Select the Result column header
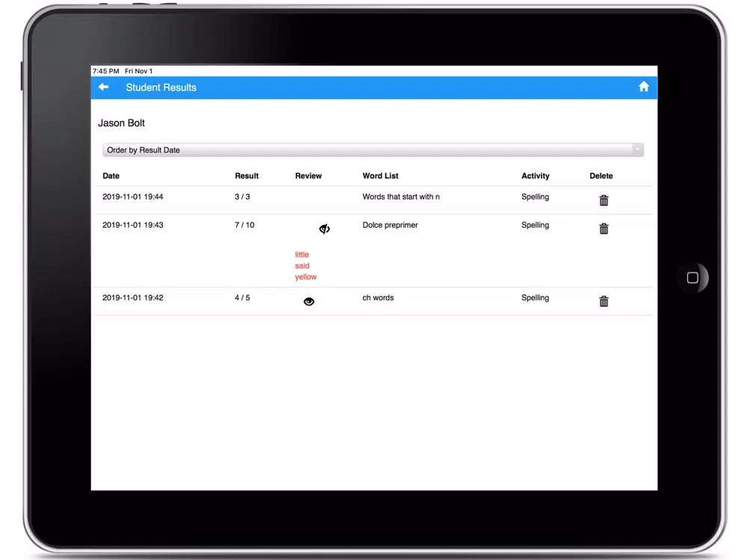The height and width of the screenshot is (560, 747). (x=247, y=175)
